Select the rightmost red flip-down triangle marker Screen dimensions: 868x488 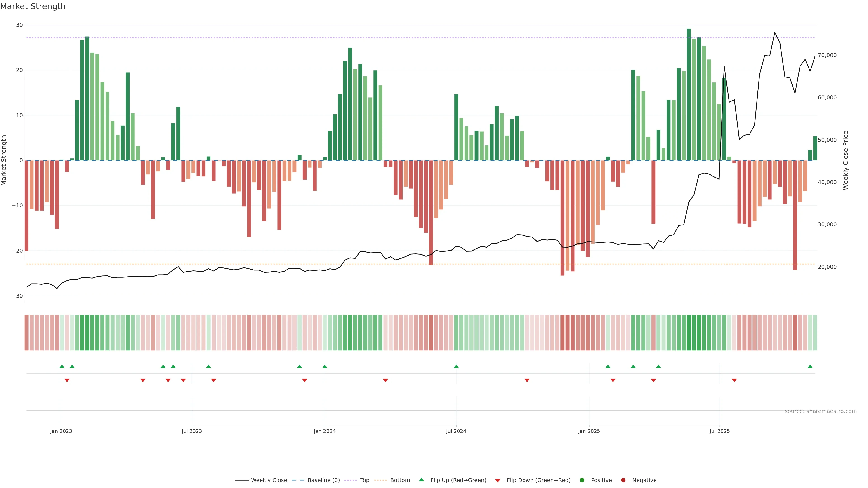[734, 380]
